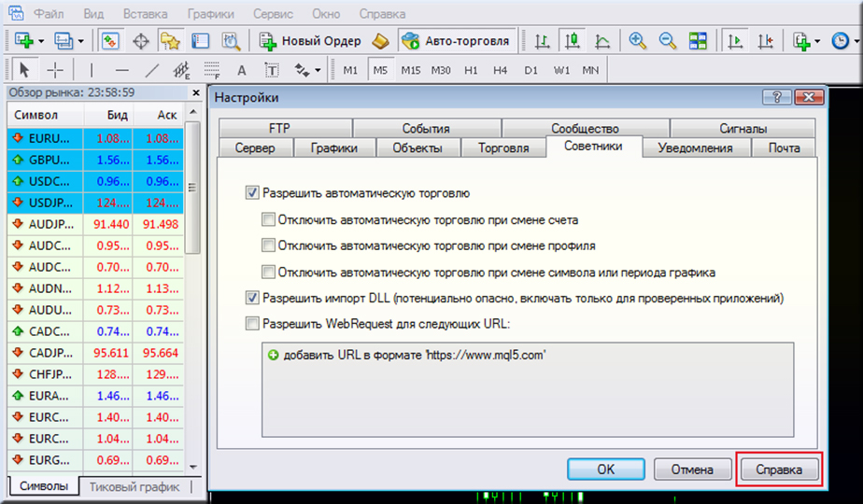Click the Отмена button
This screenshot has height=504, width=863.
click(692, 469)
